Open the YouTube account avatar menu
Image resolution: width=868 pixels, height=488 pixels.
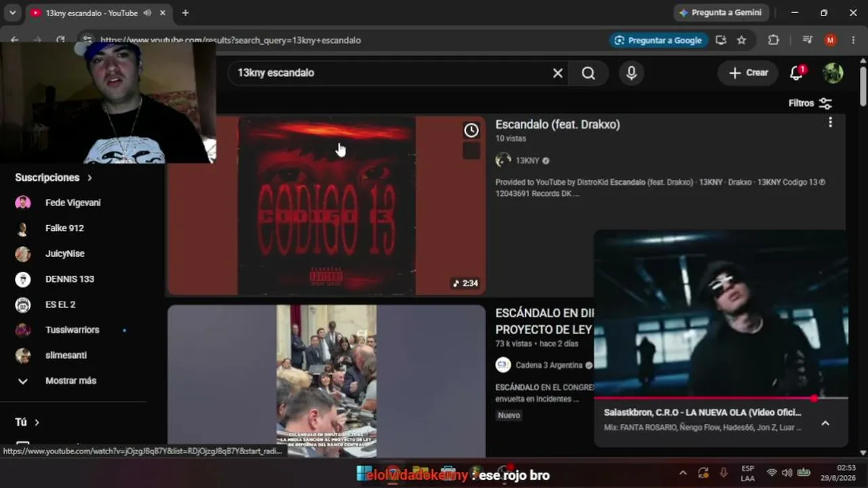coord(833,73)
